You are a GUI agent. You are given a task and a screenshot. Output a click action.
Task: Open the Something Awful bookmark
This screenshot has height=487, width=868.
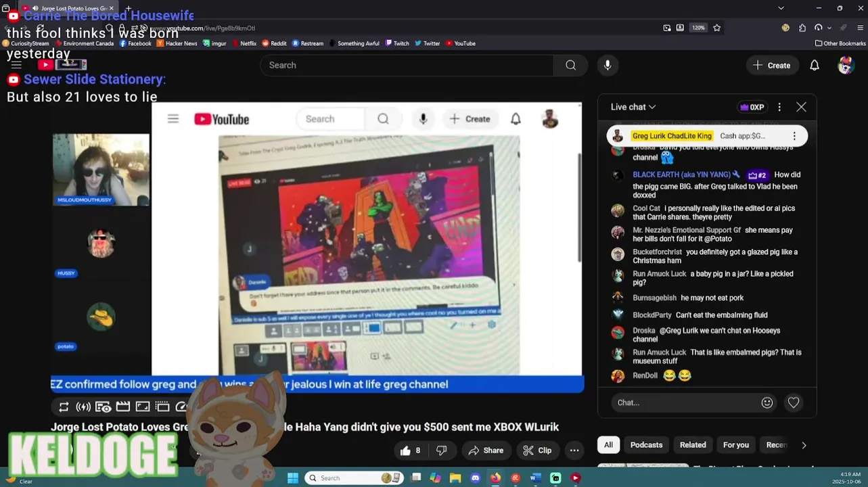point(354,43)
